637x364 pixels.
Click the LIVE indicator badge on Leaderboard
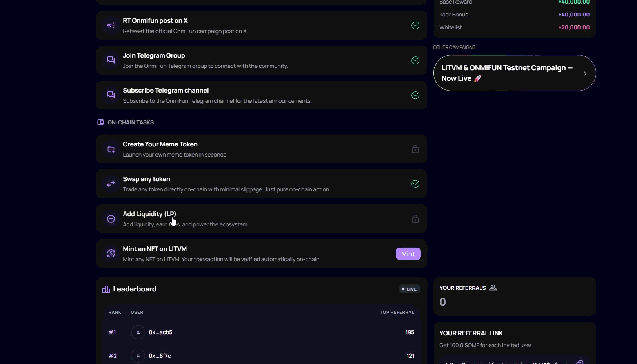click(x=409, y=289)
